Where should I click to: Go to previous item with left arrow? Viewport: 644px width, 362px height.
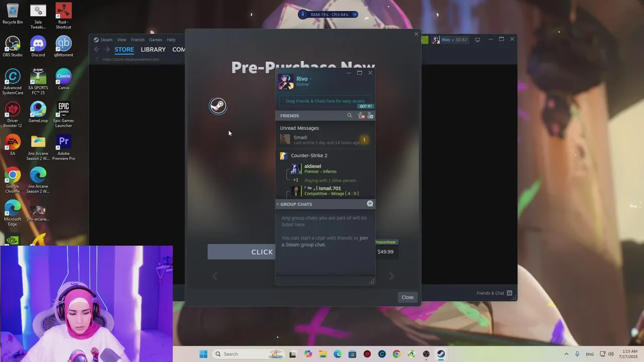click(x=215, y=276)
